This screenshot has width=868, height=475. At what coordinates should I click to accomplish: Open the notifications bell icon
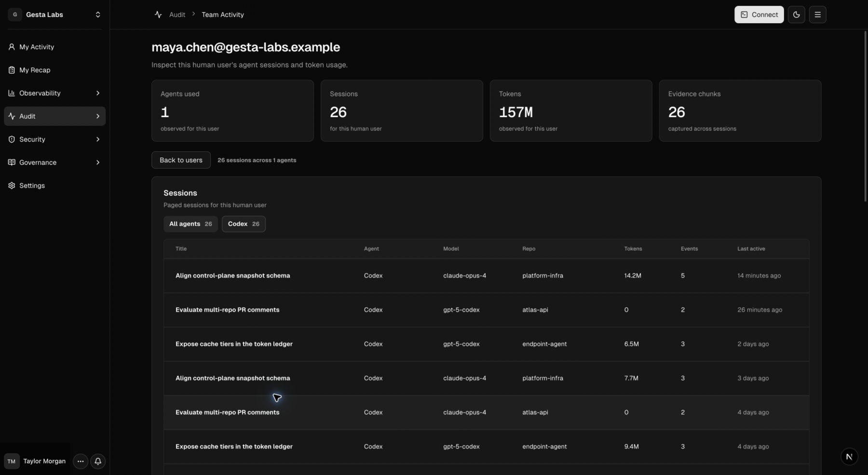pos(98,461)
